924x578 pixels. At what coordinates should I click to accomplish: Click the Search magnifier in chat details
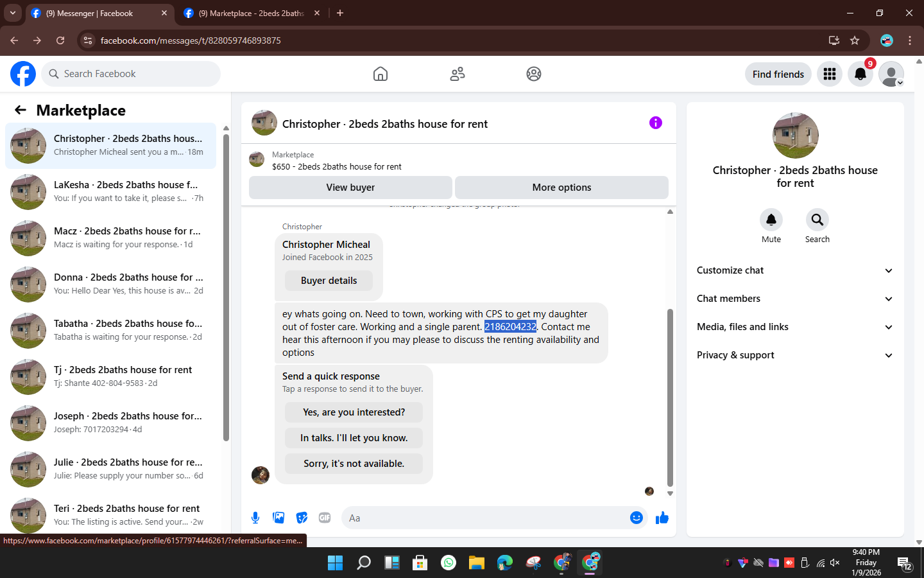(817, 220)
